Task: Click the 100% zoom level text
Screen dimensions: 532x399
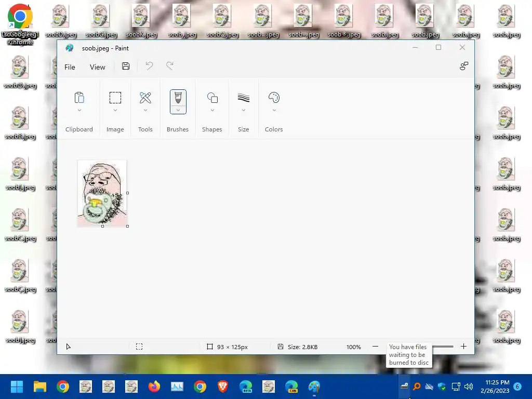Action: pyautogui.click(x=353, y=347)
